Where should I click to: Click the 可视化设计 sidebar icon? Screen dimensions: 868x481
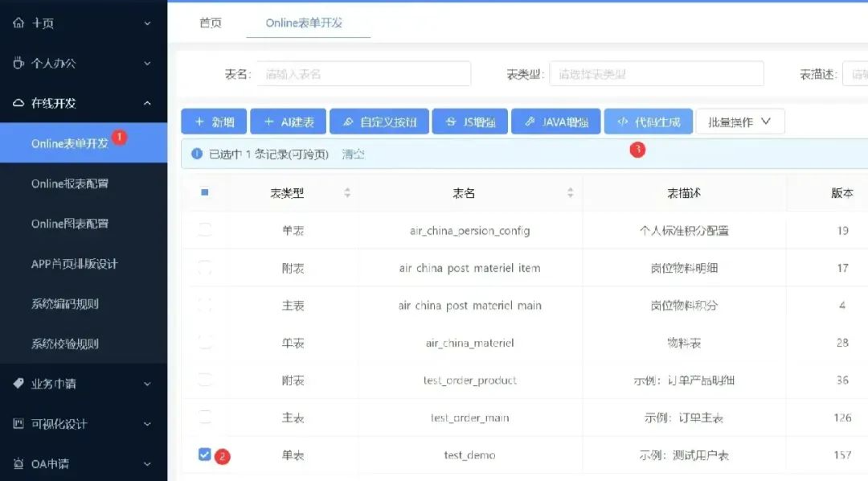click(x=18, y=424)
